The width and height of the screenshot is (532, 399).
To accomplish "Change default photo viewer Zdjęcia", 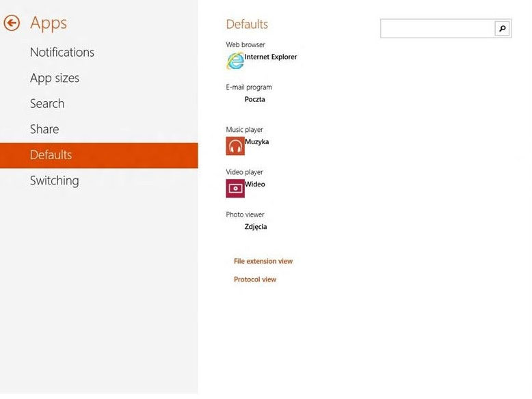I will [x=256, y=227].
